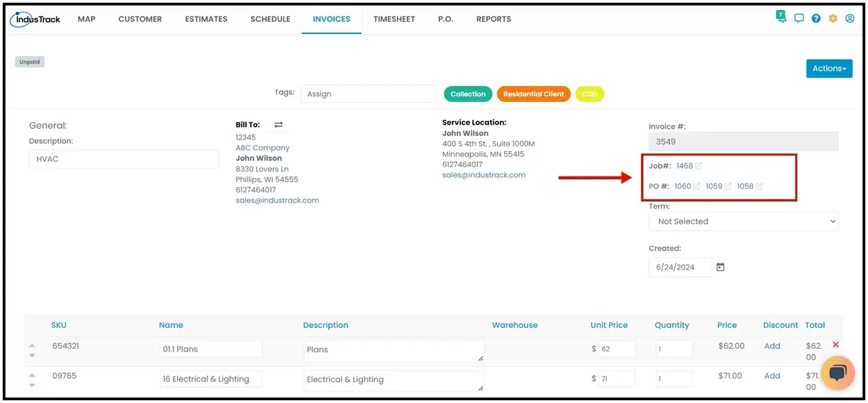
Task: Open the orange settings gear
Action: point(833,19)
